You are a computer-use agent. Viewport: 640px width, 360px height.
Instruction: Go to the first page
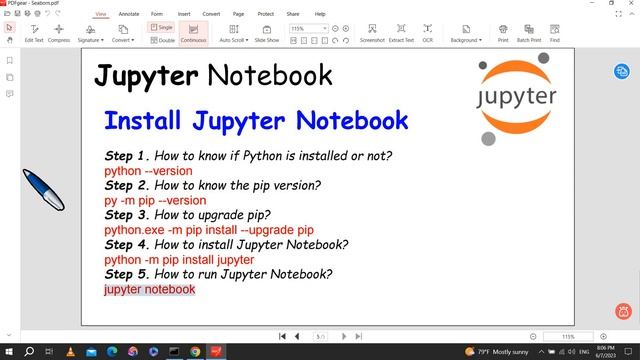coord(282,336)
